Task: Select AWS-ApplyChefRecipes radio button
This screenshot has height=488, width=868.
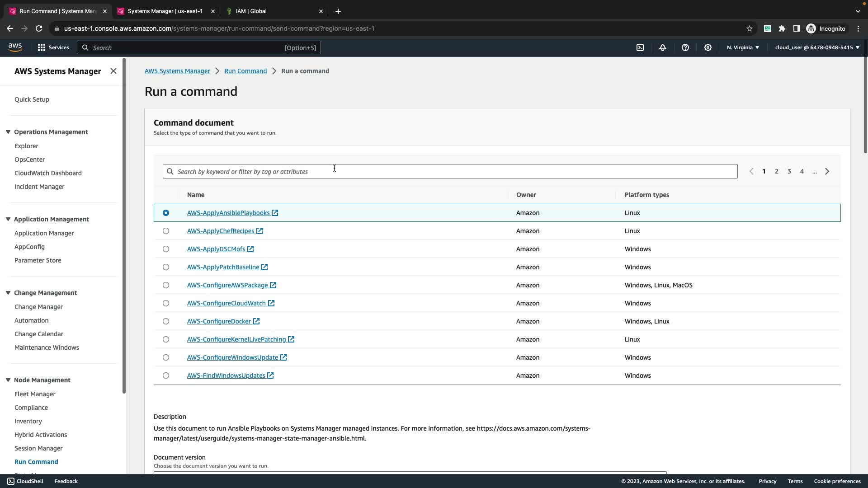Action: click(x=166, y=231)
